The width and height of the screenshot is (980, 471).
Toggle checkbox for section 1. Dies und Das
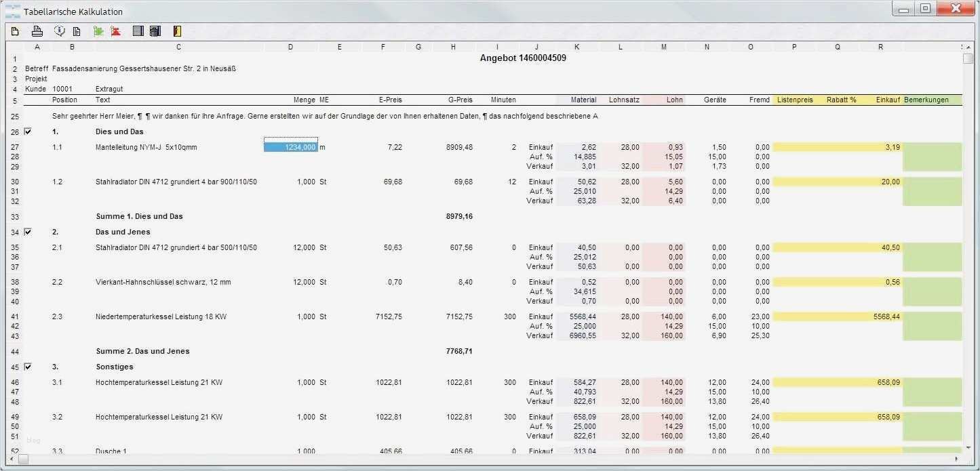pos(28,131)
